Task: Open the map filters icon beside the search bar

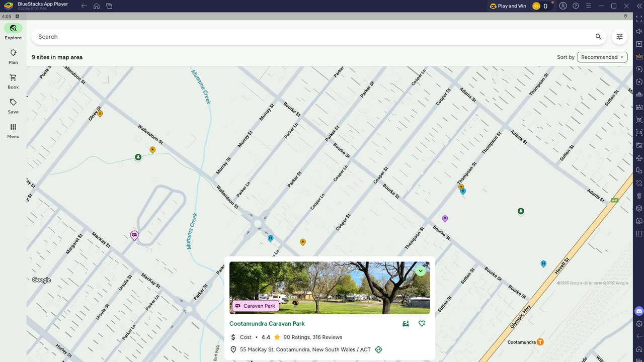Action: (619, 36)
